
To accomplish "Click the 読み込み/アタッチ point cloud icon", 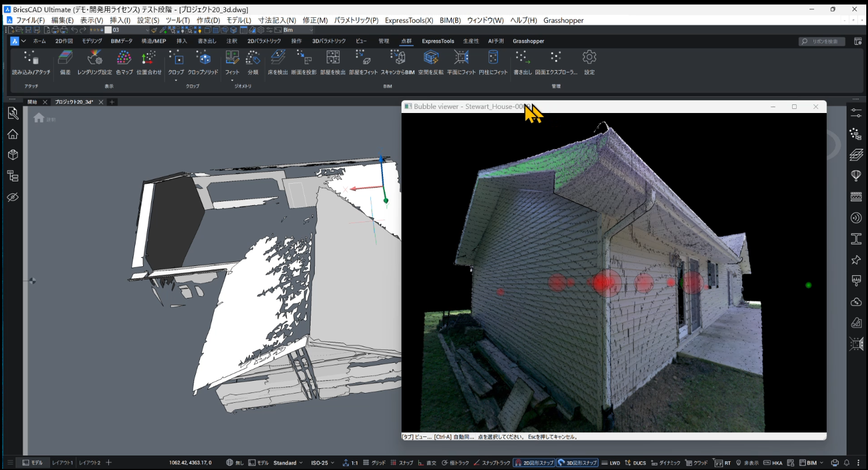I will pyautogui.click(x=31, y=58).
